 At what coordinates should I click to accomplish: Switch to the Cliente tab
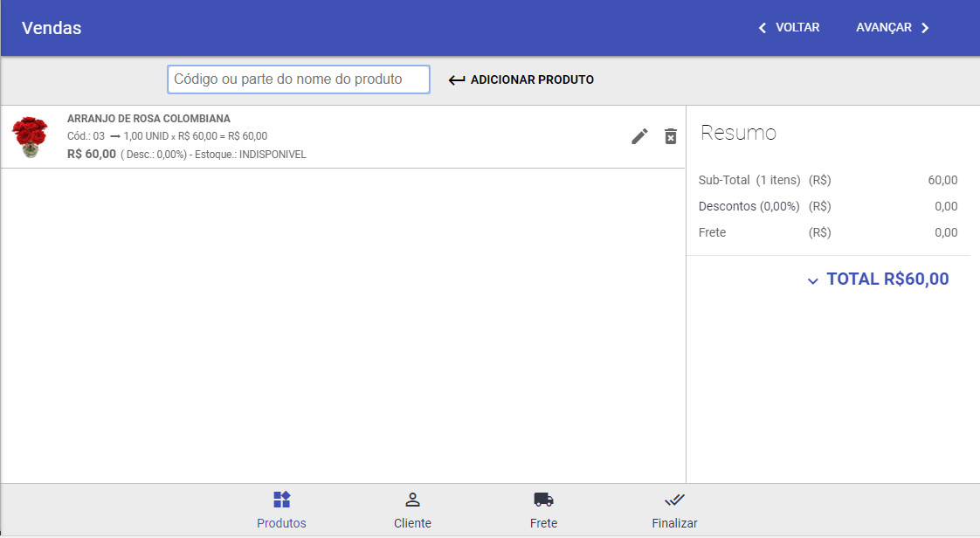pos(412,510)
